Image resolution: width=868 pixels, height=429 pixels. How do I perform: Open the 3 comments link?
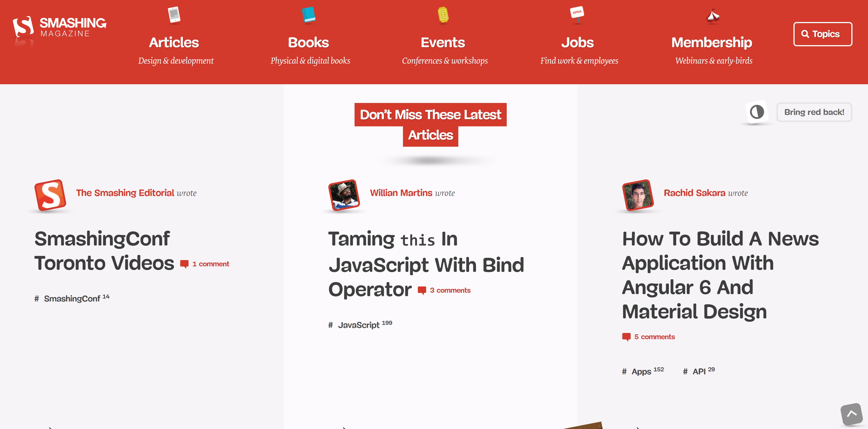[450, 290]
